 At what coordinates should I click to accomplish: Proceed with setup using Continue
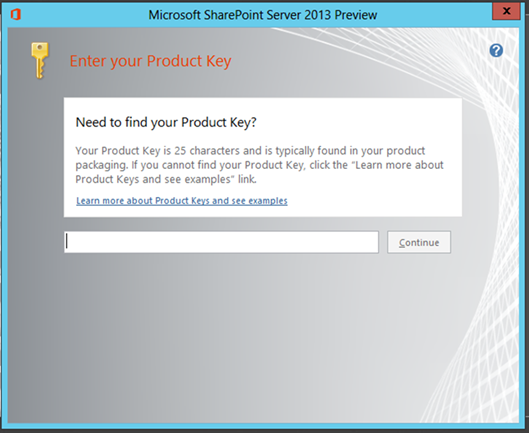click(x=419, y=242)
